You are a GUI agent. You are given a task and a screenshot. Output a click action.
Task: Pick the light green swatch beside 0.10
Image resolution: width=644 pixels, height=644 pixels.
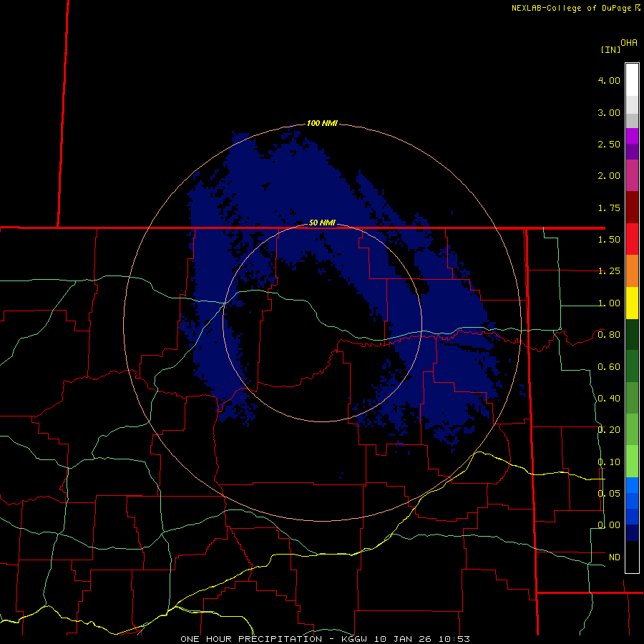[632, 462]
